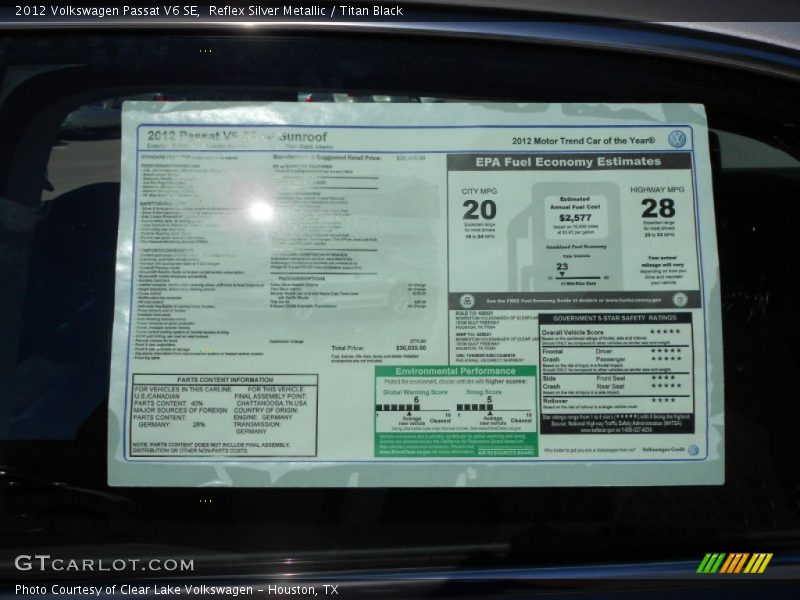800x600 pixels.
Task: Click the 'Photo Courtesy of Clear Lake Volkswagen' credit
Action: (134, 590)
